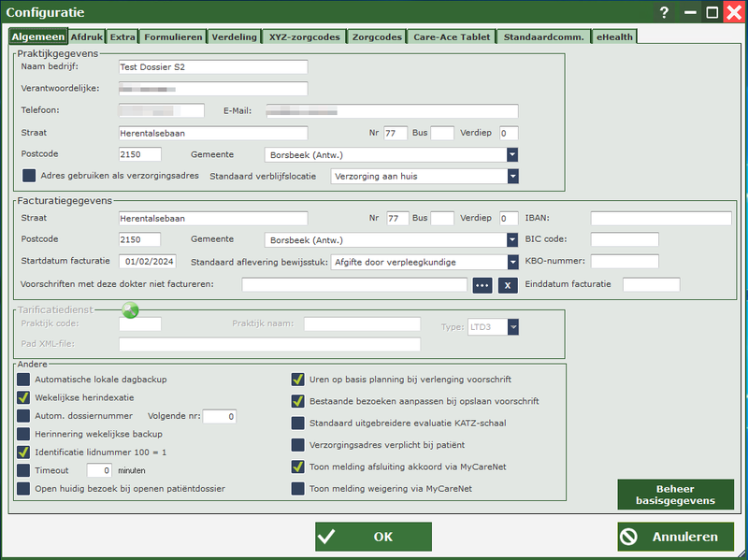This screenshot has width=748, height=560.
Task: Open Beheer basisgegevens
Action: point(675,495)
